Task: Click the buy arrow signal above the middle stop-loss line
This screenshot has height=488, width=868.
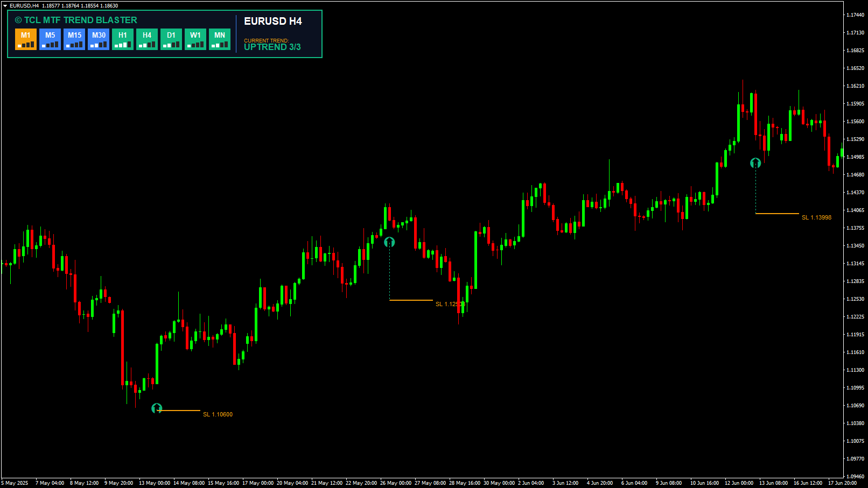Action: point(389,242)
